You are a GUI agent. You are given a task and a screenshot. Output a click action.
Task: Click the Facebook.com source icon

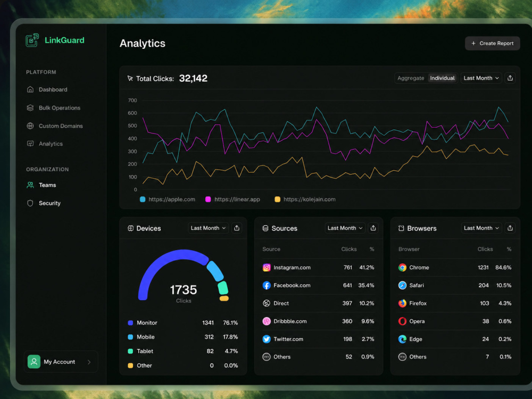click(x=267, y=285)
